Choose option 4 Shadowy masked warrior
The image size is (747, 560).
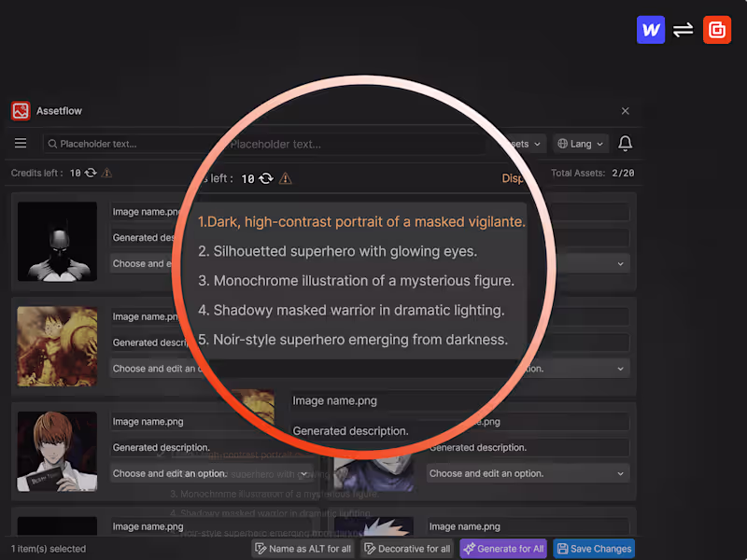351,311
